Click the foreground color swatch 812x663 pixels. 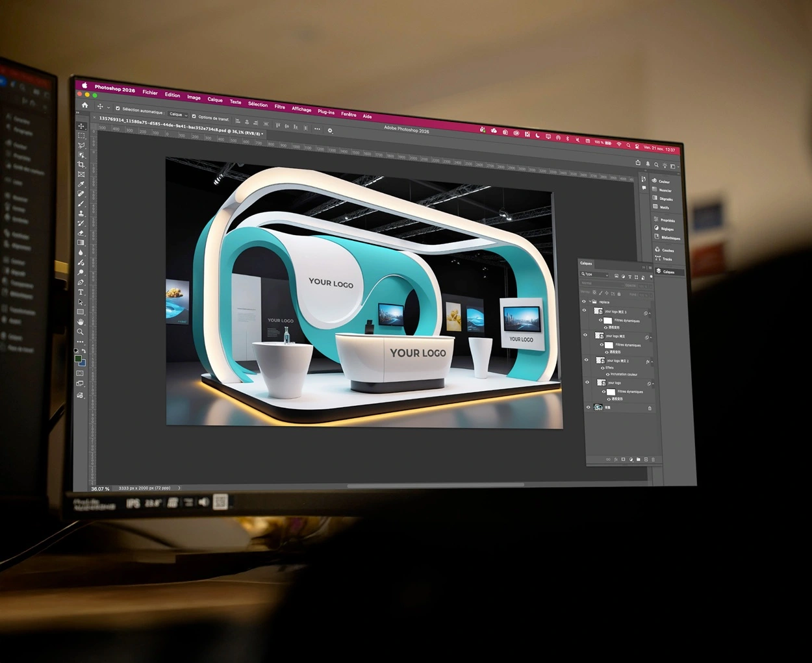78,358
